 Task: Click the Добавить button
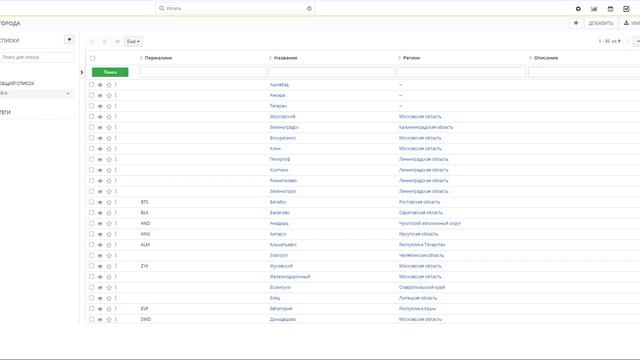click(x=600, y=23)
